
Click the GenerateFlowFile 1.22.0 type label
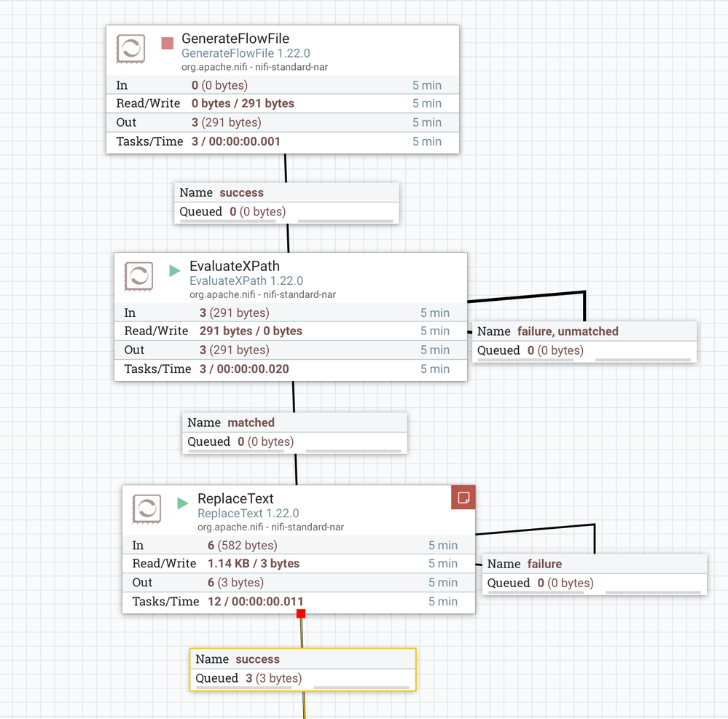[x=246, y=53]
